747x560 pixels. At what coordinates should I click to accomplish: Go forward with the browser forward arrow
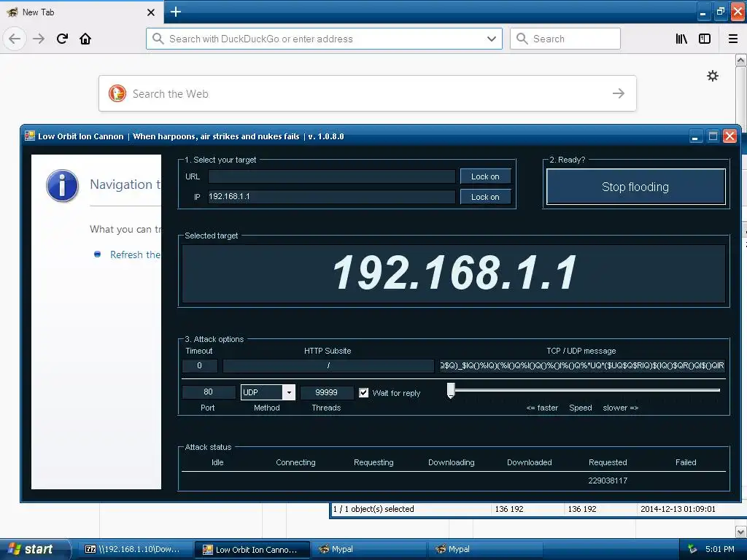(39, 39)
